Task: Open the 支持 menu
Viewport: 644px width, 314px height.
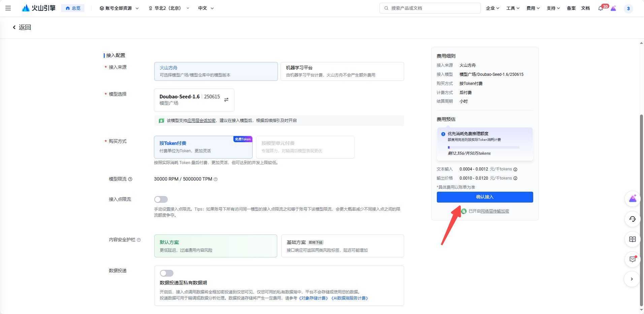Action: (x=553, y=8)
